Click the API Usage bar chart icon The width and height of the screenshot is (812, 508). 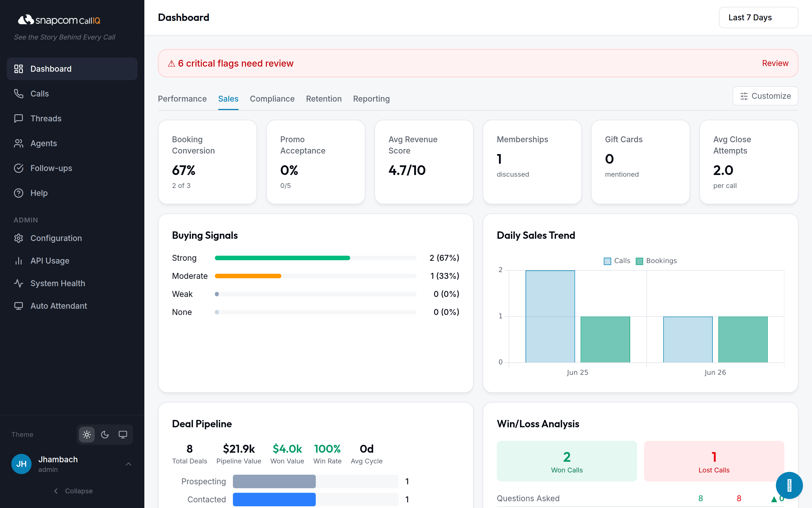click(x=18, y=261)
